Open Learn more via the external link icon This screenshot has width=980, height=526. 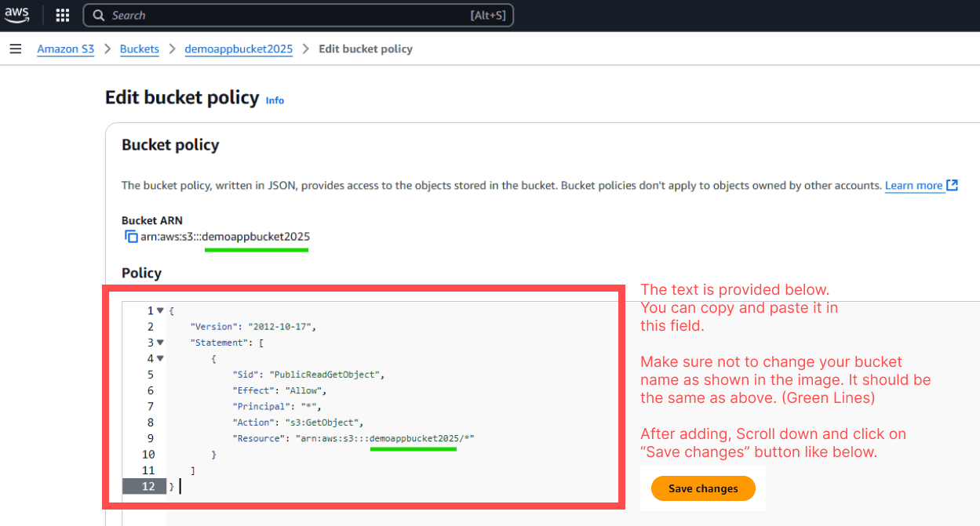click(x=951, y=185)
